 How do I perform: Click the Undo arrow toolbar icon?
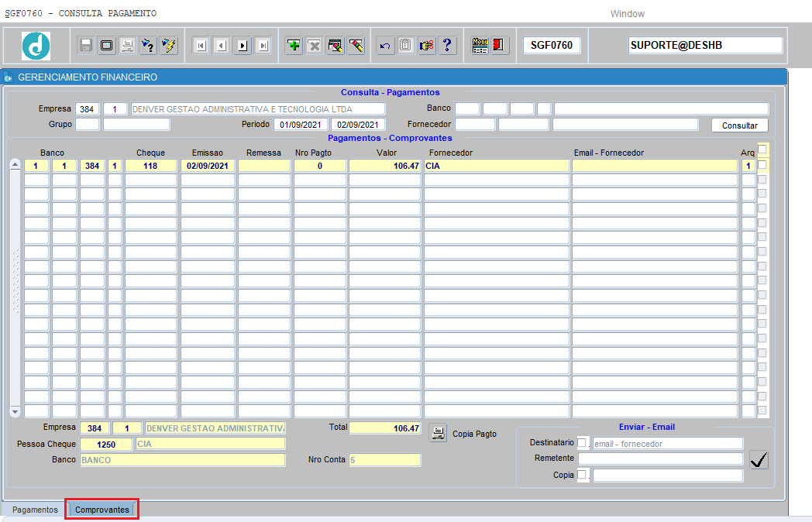pos(385,46)
